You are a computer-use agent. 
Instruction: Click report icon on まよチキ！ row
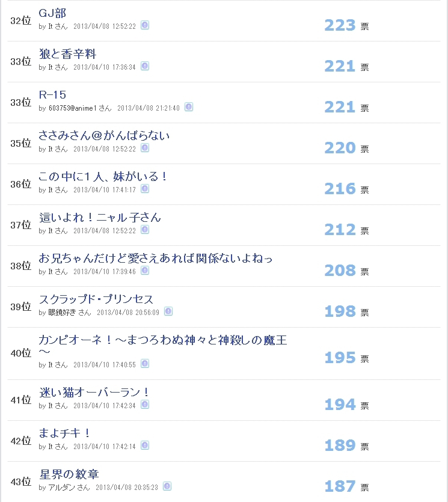click(x=145, y=445)
